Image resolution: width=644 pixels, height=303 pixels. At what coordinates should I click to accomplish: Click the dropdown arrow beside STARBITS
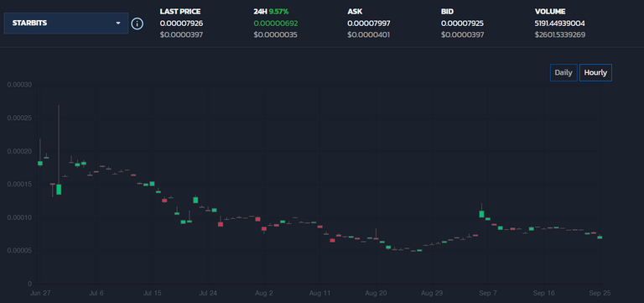tap(118, 23)
